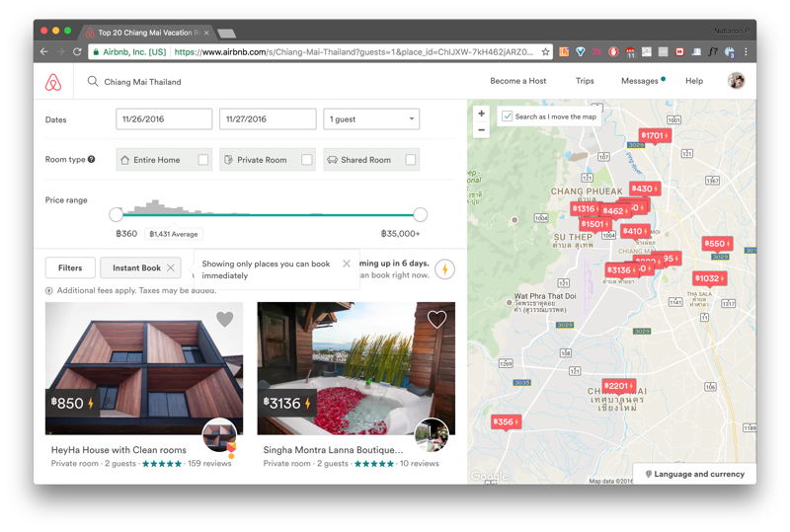Select the ฿550 map price marker
The width and height of the screenshot is (790, 532).
point(718,244)
